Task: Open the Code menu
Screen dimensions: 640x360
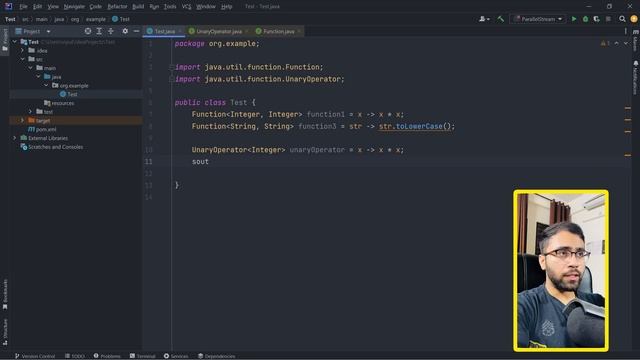Action: (96, 7)
